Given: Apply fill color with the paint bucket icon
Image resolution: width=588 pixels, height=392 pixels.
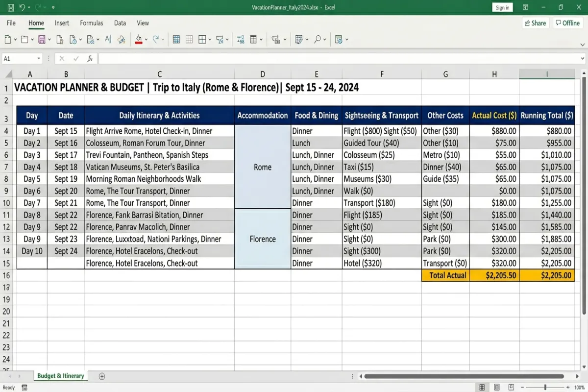Looking at the screenshot, I should pyautogui.click(x=139, y=39).
